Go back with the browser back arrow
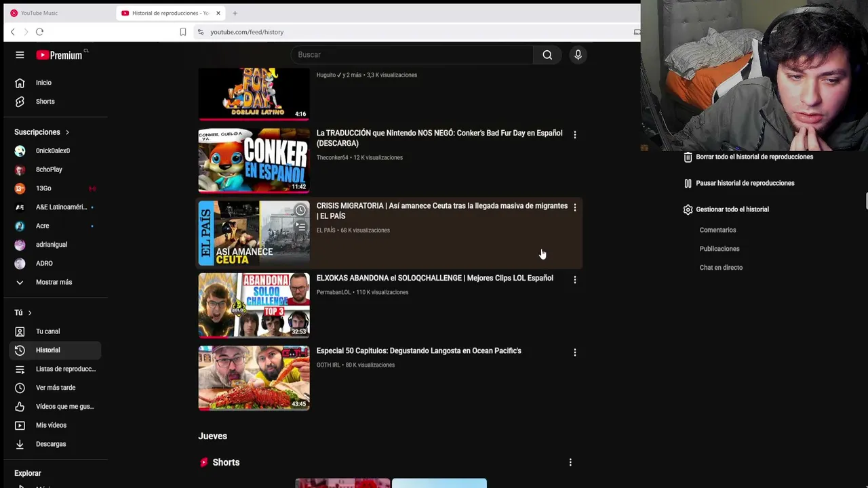868x488 pixels. click(x=12, y=32)
